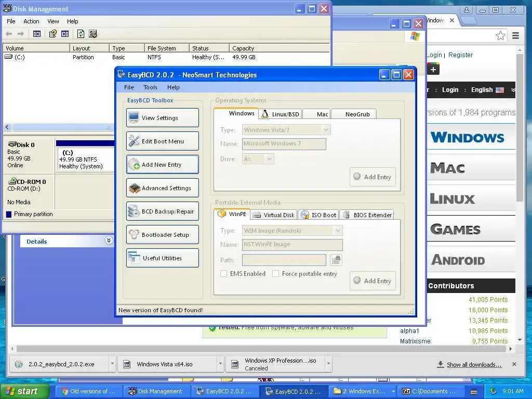Image resolution: width=532 pixels, height=399 pixels.
Task: Select Add New Entry in EasyBCD Toolbox
Action: click(163, 165)
